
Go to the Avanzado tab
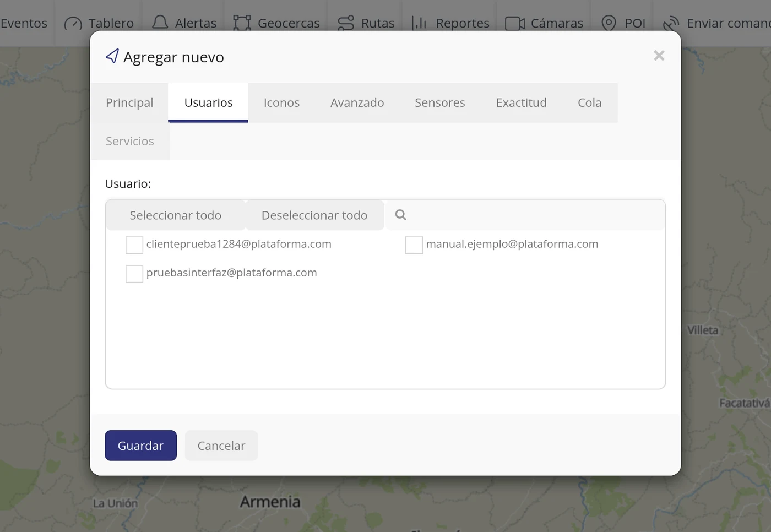point(357,103)
